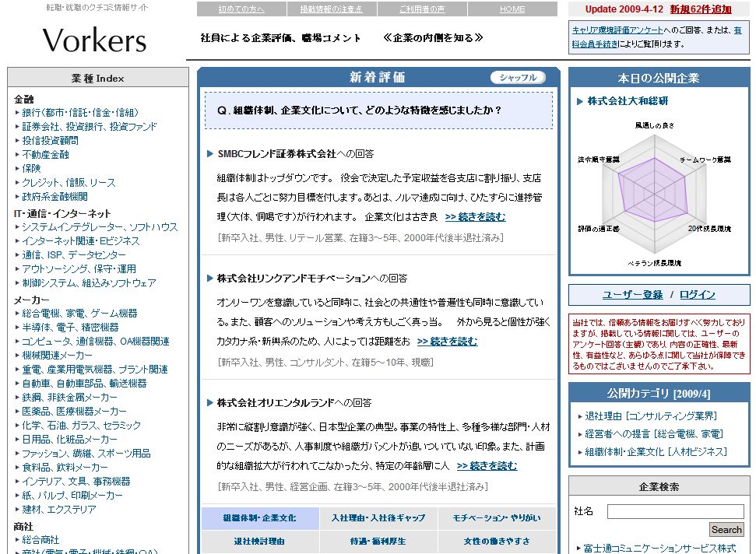Image resolution: width=756 pixels, height=554 pixels.
Task: Open 富士通コミュニケーションサービス株式 link
Action: pos(660,549)
